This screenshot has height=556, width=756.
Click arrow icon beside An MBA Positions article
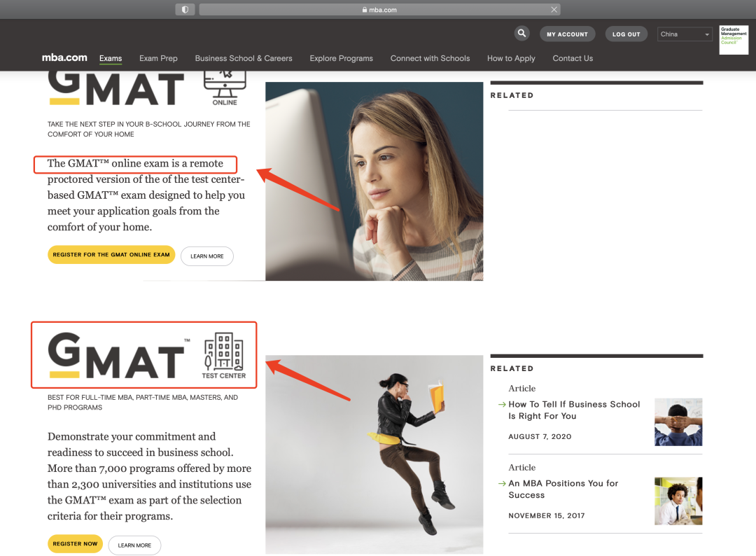502,483
